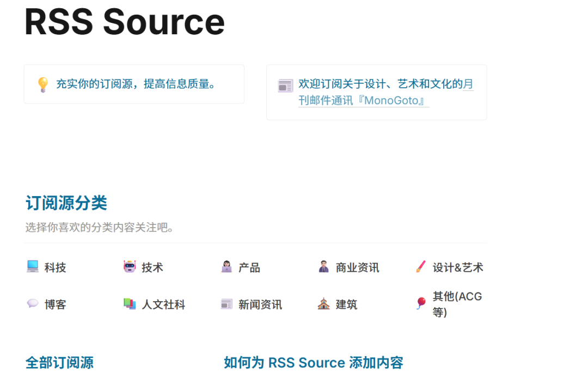The height and width of the screenshot is (373, 588).
Task: Click the robot icon next to 技术
Action: pos(130,267)
